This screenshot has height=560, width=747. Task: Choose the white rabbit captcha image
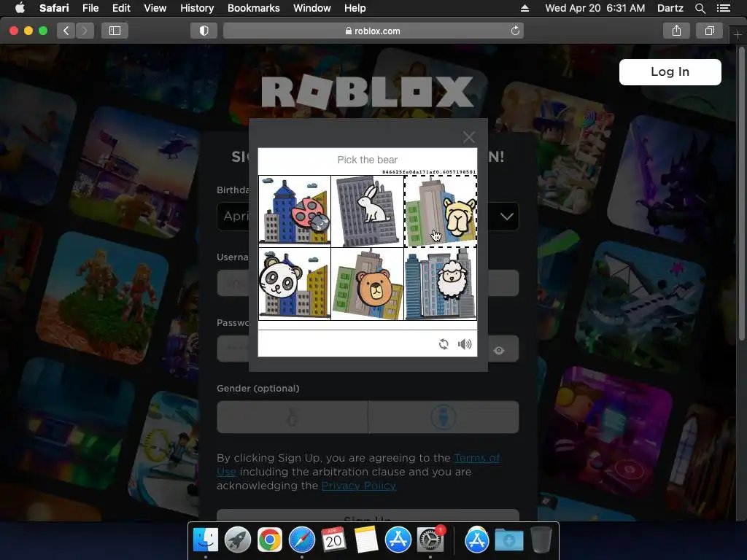[368, 211]
